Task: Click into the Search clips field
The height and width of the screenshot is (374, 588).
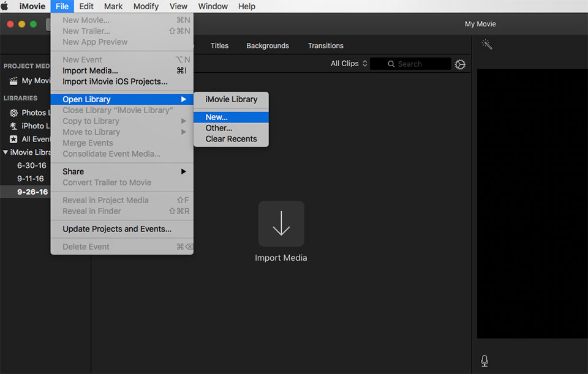Action: pyautogui.click(x=410, y=64)
